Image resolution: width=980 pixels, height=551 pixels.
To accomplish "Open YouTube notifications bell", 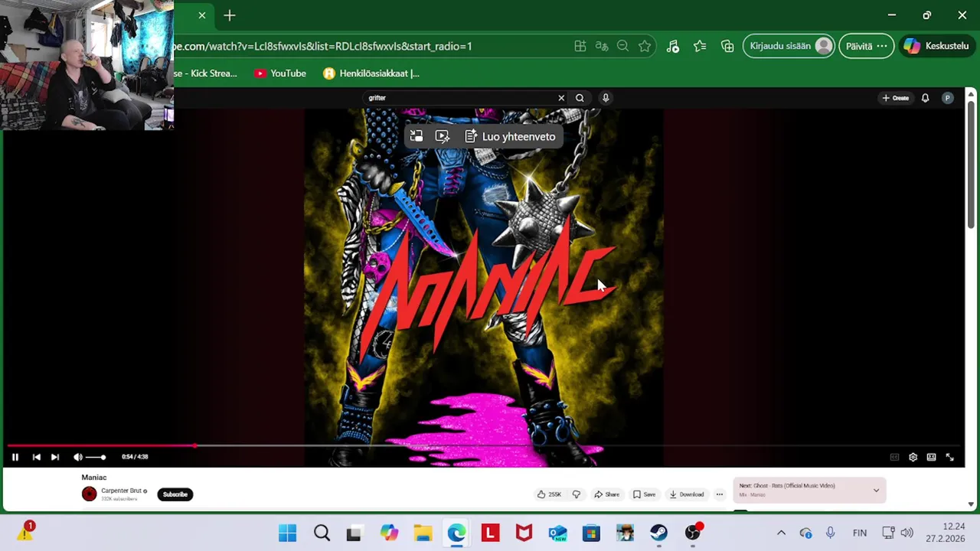I will [x=925, y=98].
